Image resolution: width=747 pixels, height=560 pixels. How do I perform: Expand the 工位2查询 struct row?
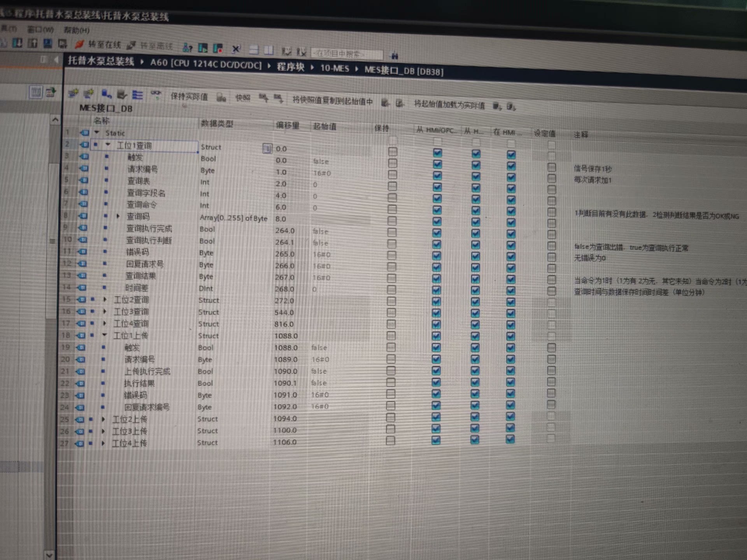click(x=105, y=299)
